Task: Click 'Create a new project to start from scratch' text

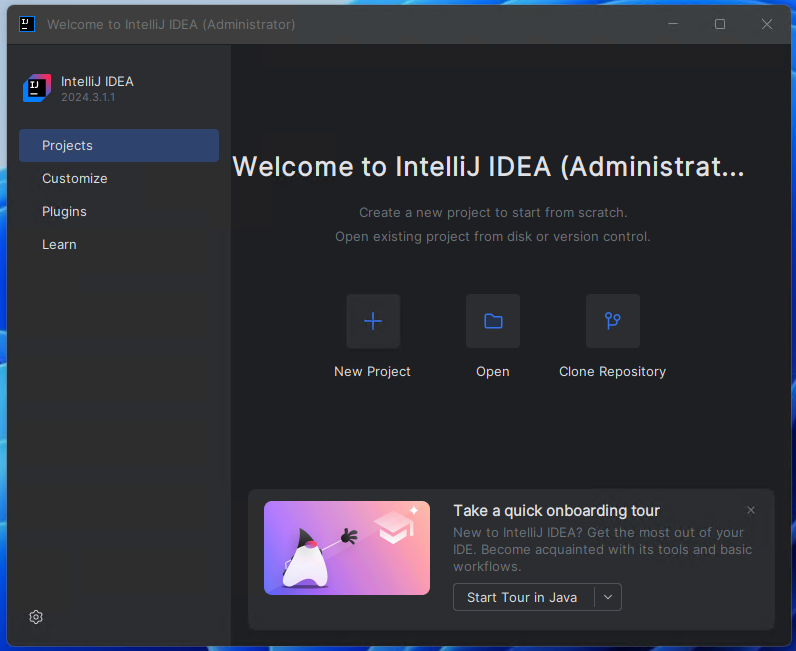Action: tap(493, 212)
